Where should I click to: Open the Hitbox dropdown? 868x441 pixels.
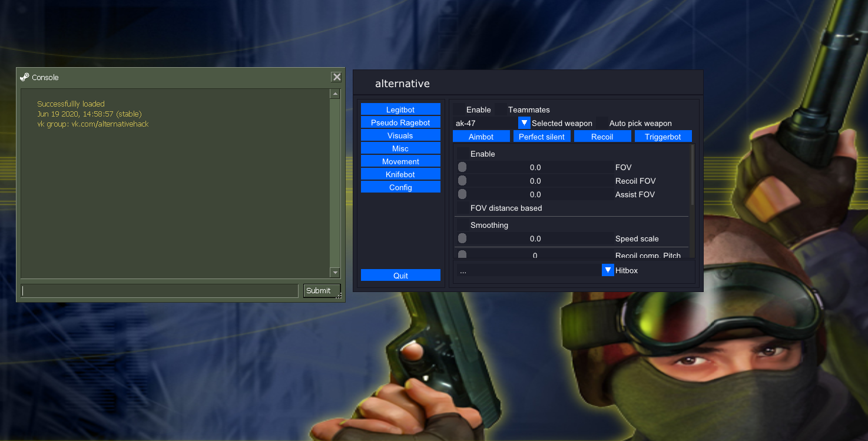pyautogui.click(x=607, y=270)
